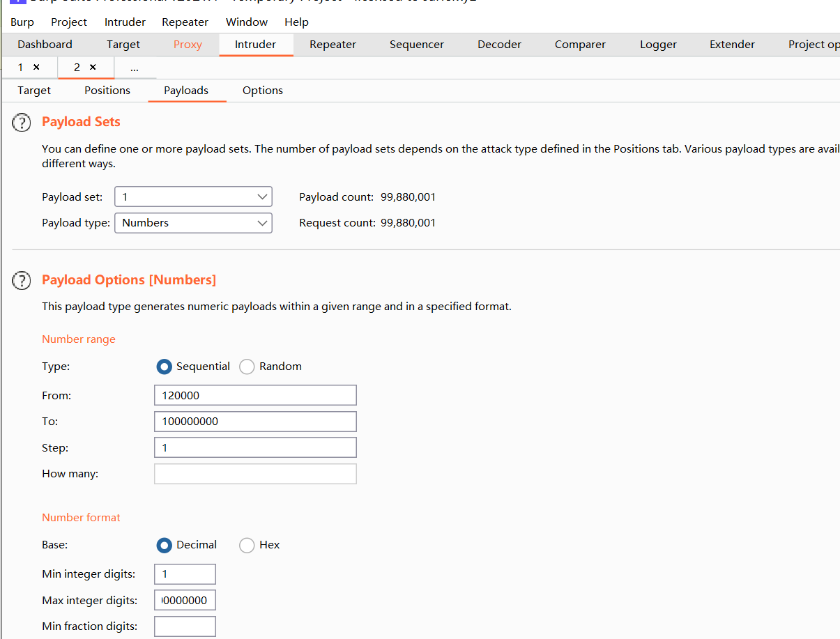Switch to the Comparer tab
The image size is (840, 639).
pos(580,45)
